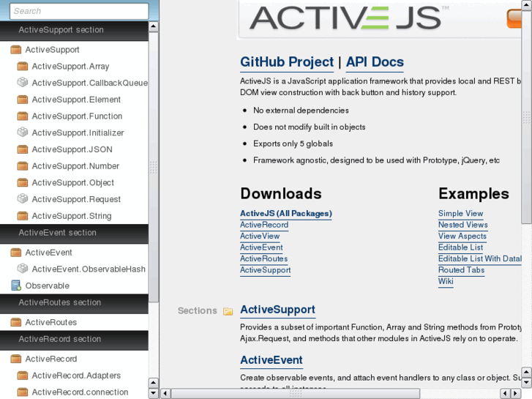Select ActiveEvent.ObservableHash entry
Viewport: 532px width, 399px height.
[x=89, y=269]
